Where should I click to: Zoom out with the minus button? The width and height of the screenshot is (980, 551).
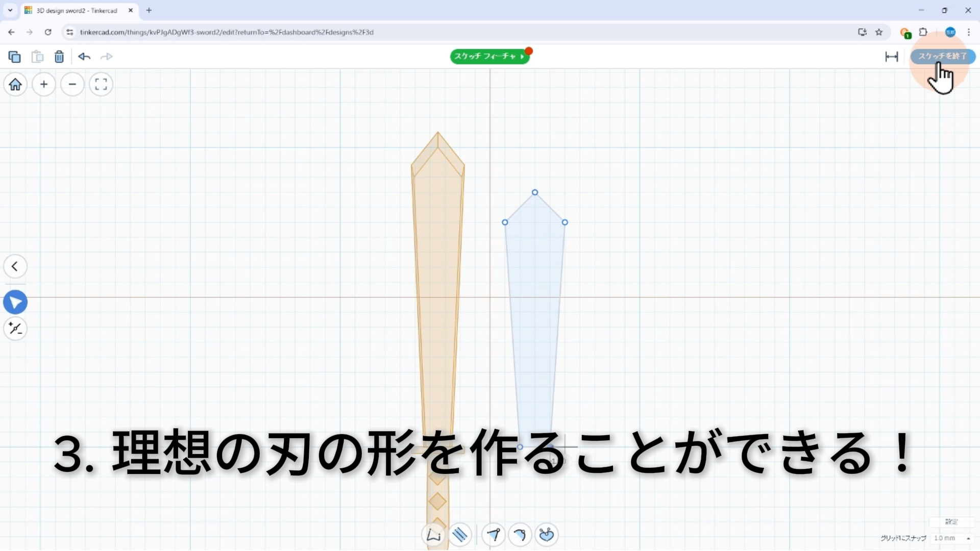pyautogui.click(x=72, y=84)
